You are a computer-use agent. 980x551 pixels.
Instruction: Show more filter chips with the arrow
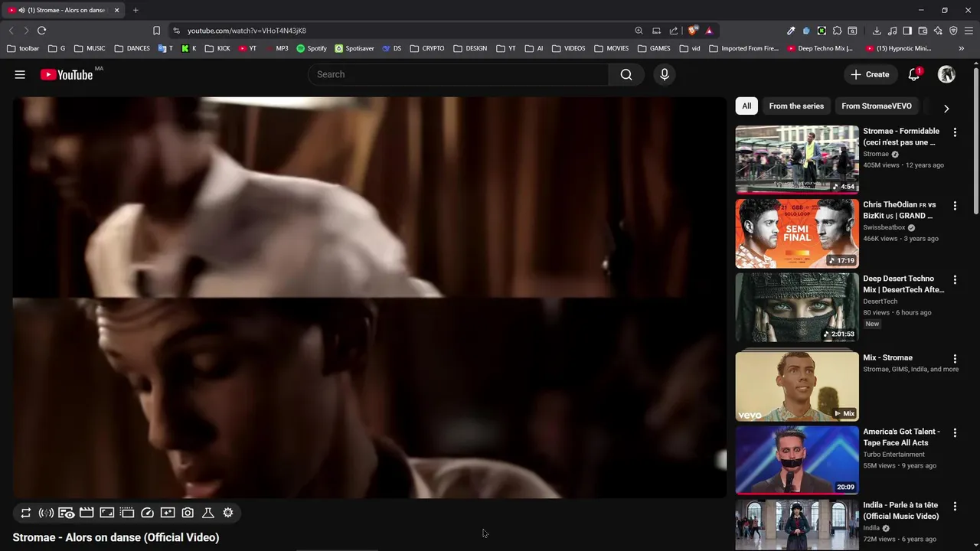pos(946,109)
